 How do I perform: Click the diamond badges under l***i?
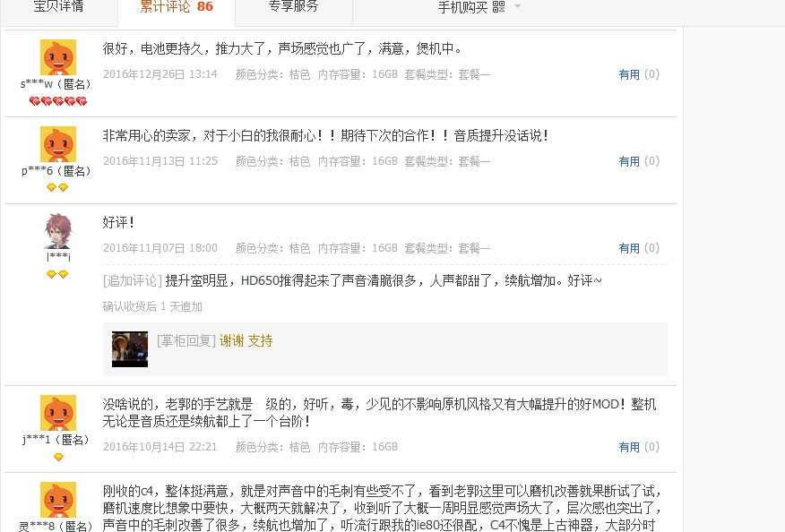pos(57,274)
